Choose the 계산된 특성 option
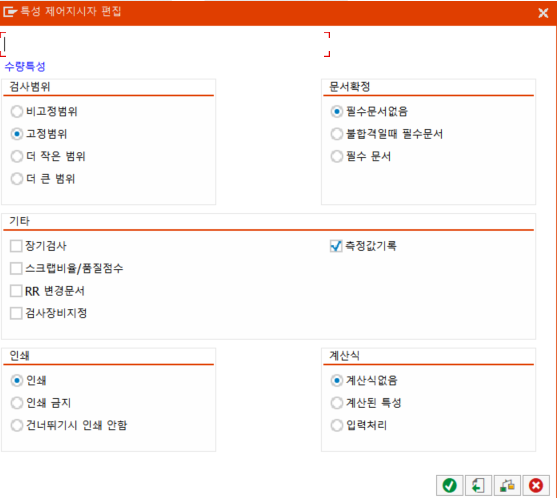 [x=336, y=403]
